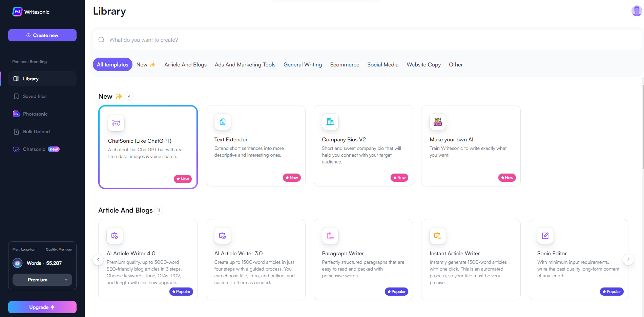
Task: Click the Sonic Editor pencil icon
Action: (545, 236)
